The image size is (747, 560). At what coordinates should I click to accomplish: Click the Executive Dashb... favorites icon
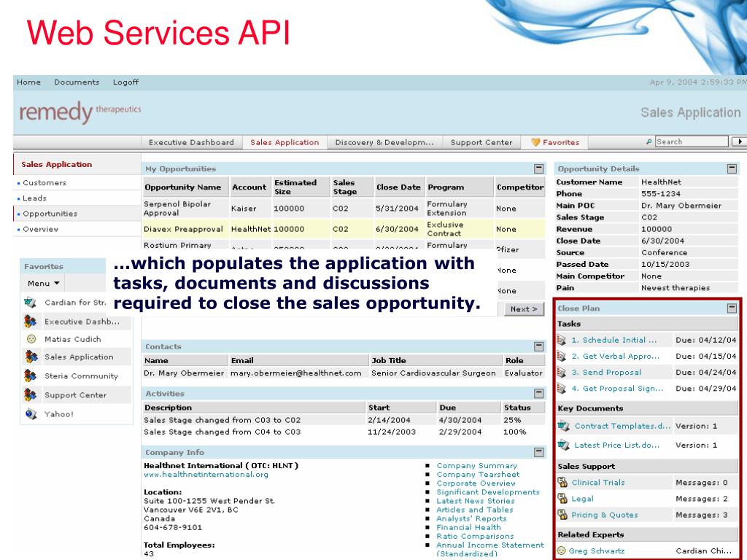pos(31,322)
